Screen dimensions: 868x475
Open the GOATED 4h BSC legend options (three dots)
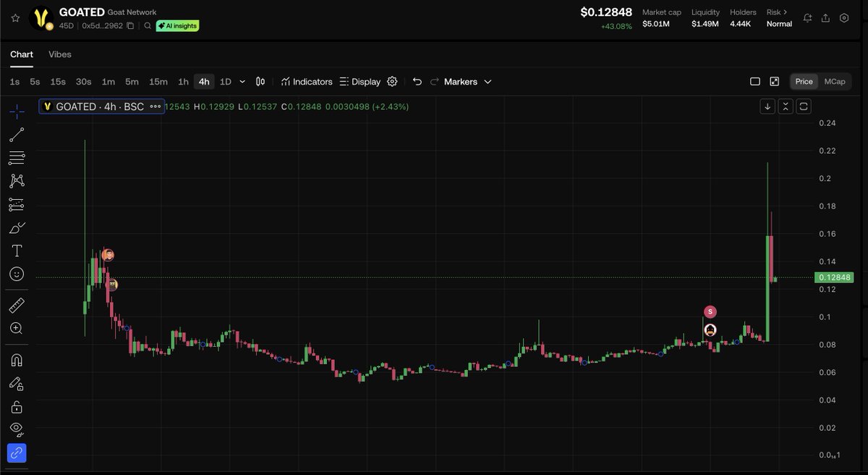tap(155, 106)
